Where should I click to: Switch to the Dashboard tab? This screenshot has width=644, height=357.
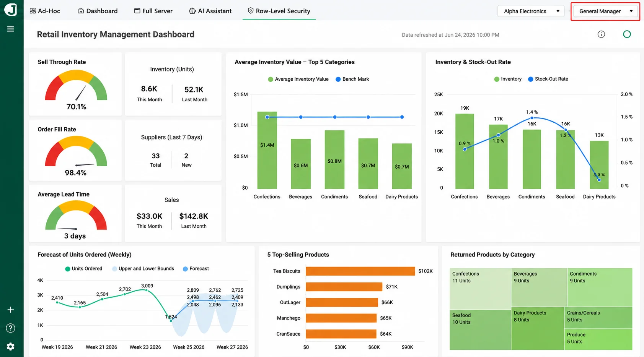98,11
